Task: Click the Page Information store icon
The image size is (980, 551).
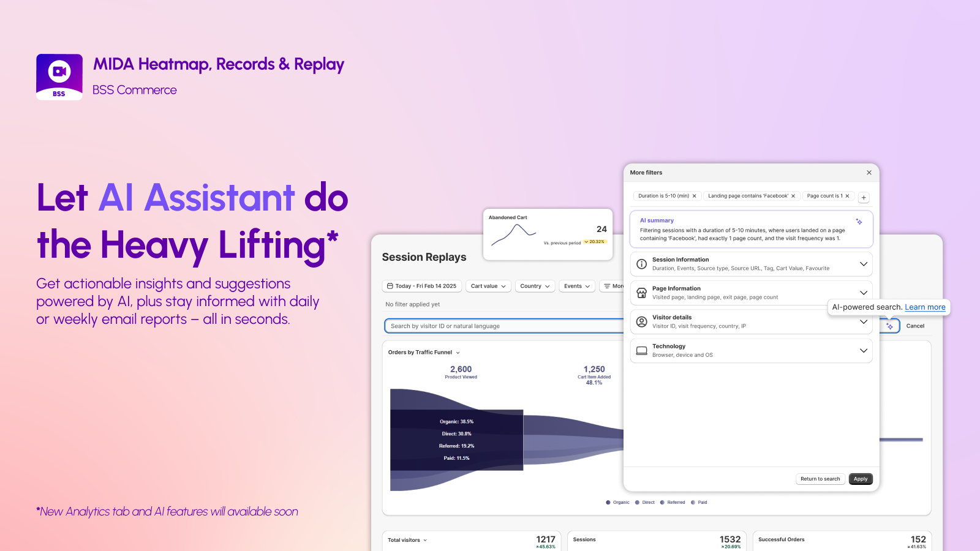Action: [x=641, y=293]
